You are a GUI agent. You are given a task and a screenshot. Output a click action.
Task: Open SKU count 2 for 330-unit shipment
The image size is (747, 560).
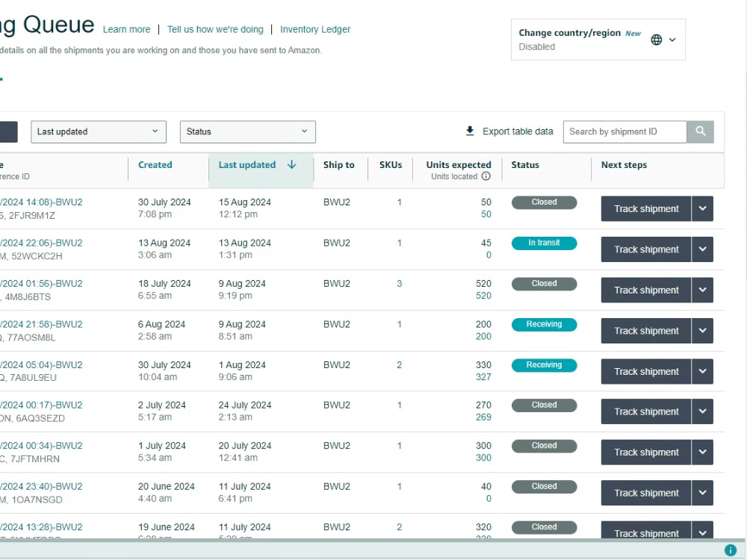coord(399,365)
